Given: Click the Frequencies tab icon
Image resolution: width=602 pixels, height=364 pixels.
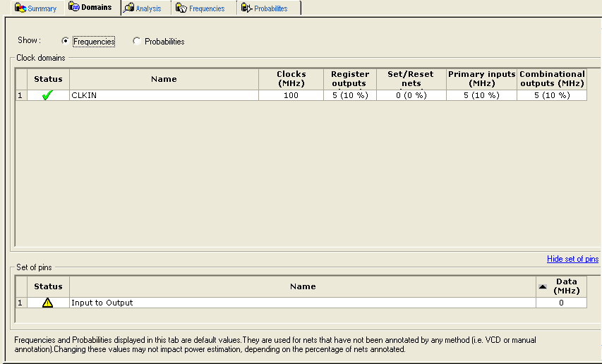Looking at the screenshot, I should coord(181,8).
